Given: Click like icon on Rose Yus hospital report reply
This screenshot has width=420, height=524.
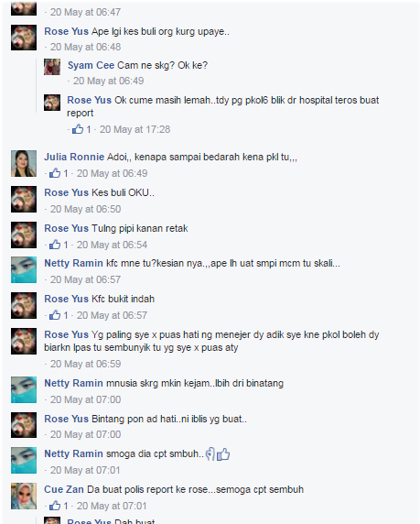Looking at the screenshot, I should (78, 129).
